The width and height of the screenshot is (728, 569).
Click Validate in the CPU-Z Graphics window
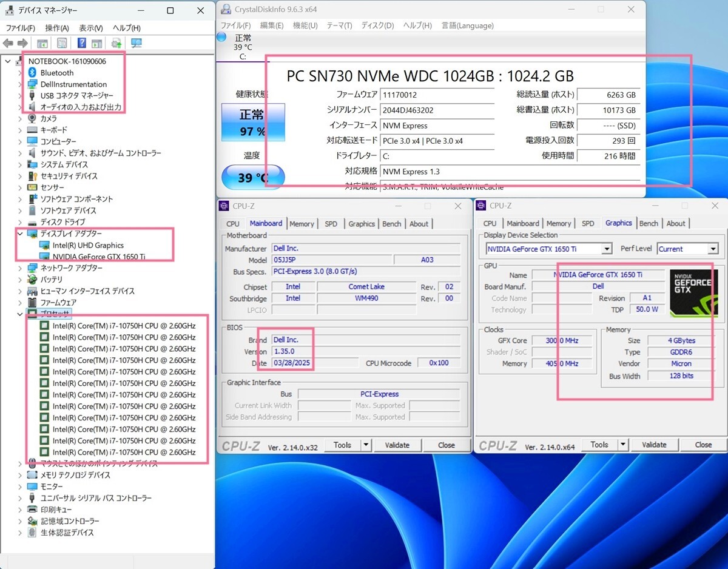654,445
